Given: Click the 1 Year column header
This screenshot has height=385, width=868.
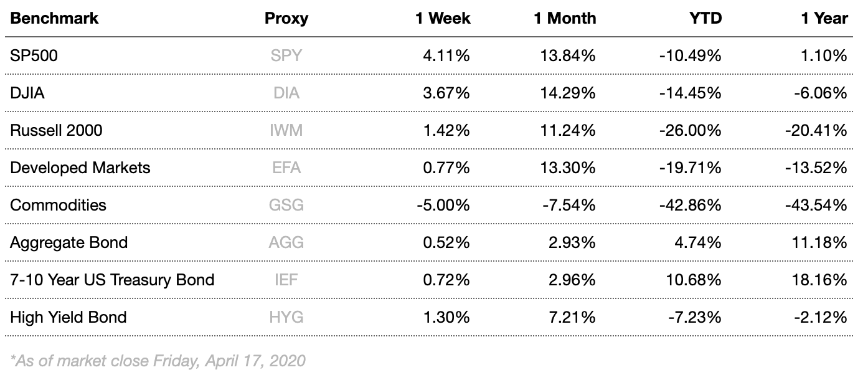Looking at the screenshot, I should click(x=824, y=18).
